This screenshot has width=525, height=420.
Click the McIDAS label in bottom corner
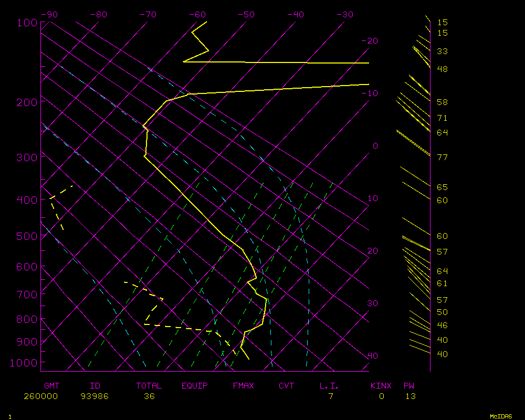click(501, 416)
